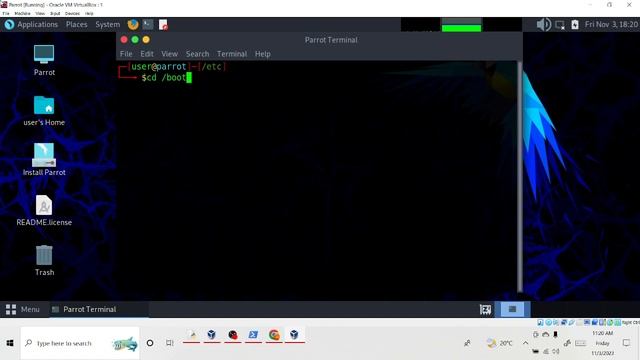Open the Windows notification center
Image resolution: width=640 pixels, height=360 pixels.
(627, 343)
